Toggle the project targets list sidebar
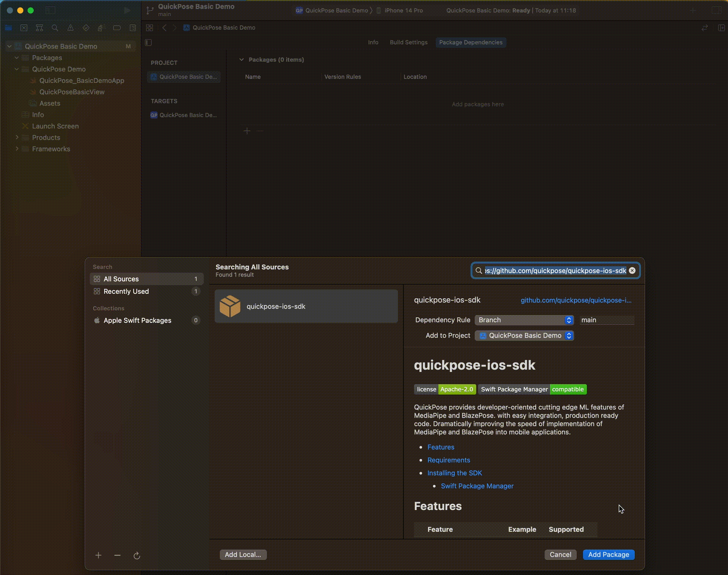This screenshot has height=575, width=728. [x=149, y=42]
